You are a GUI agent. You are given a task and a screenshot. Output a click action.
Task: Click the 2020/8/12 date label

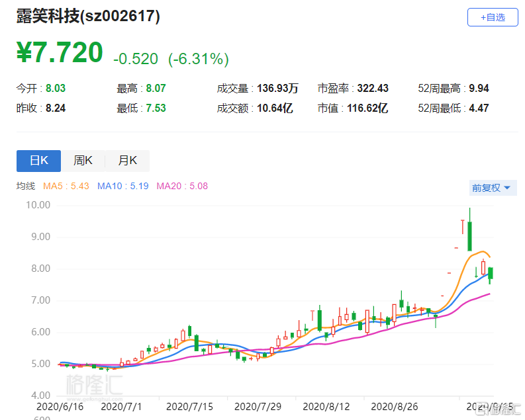[x=326, y=407]
